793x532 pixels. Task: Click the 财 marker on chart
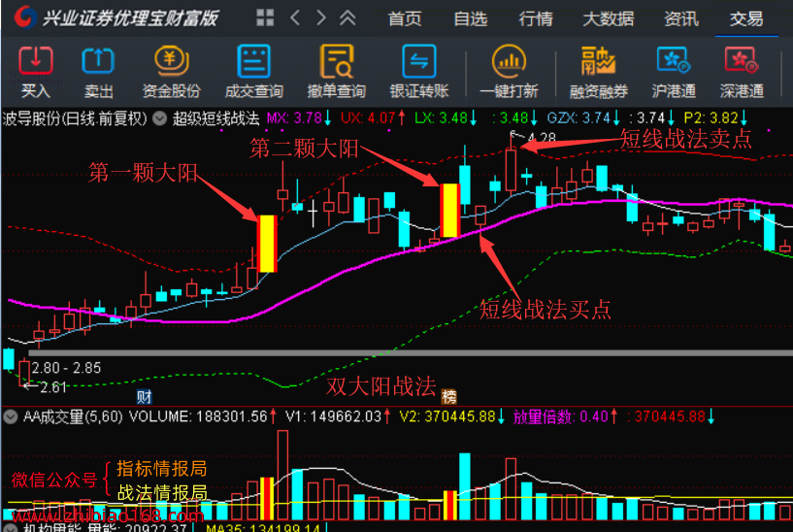(144, 397)
